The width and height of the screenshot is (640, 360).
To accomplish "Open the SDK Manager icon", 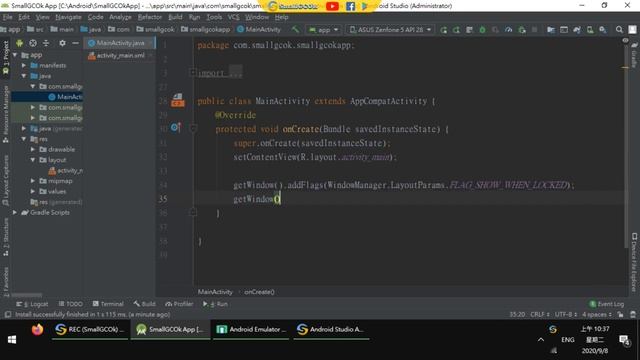I will pyautogui.click(x=603, y=30).
